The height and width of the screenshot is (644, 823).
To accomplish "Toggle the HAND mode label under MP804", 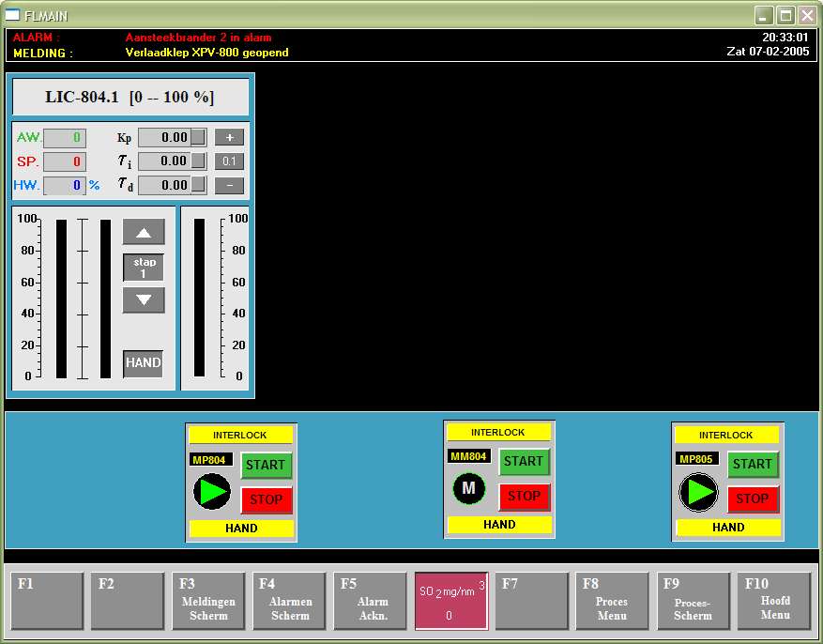I will coord(241,529).
